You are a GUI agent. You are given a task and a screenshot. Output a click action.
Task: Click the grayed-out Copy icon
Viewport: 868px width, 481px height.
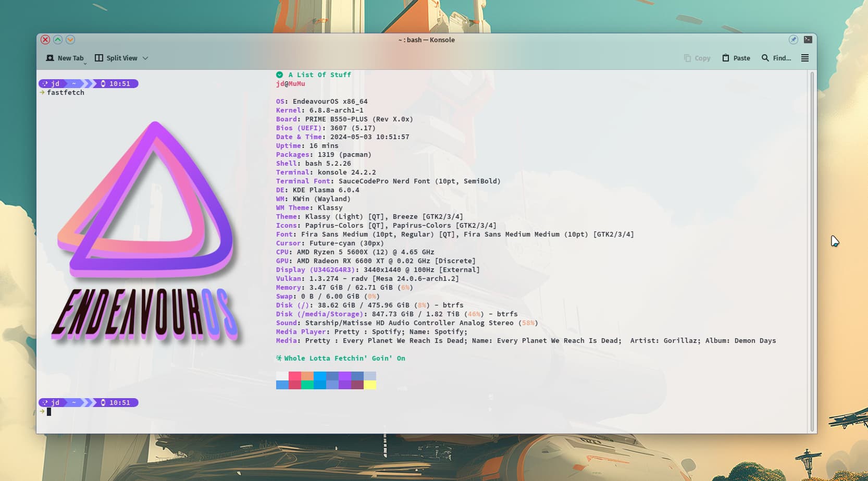click(687, 58)
